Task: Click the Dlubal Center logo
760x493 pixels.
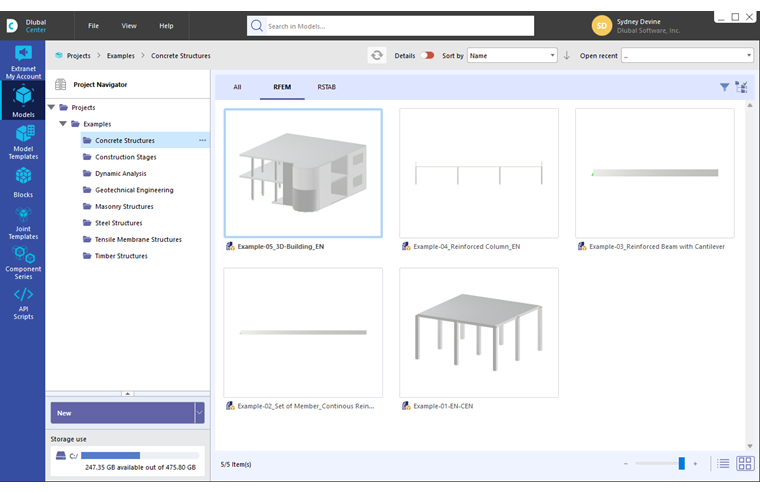Action: [x=26, y=26]
